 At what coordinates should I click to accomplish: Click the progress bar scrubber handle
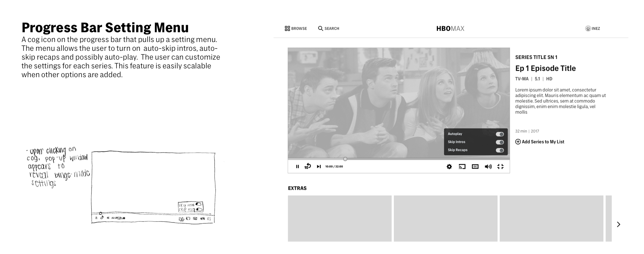pos(345,159)
